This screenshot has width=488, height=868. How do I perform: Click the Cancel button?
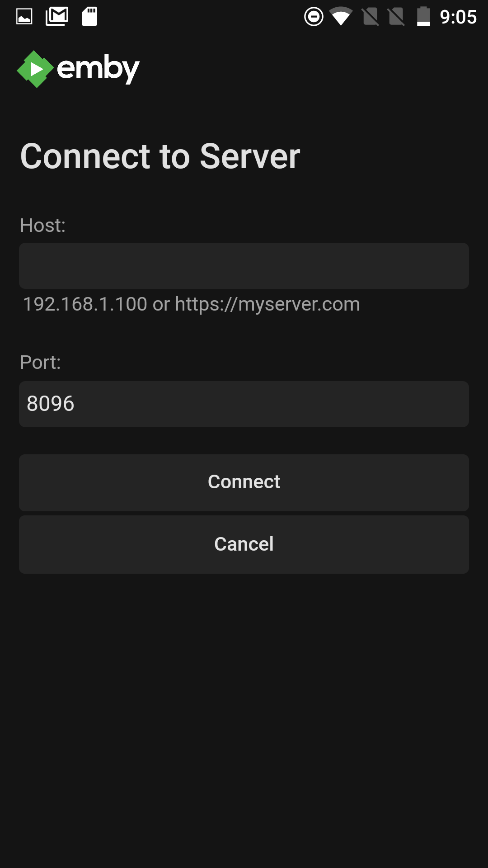tap(244, 545)
